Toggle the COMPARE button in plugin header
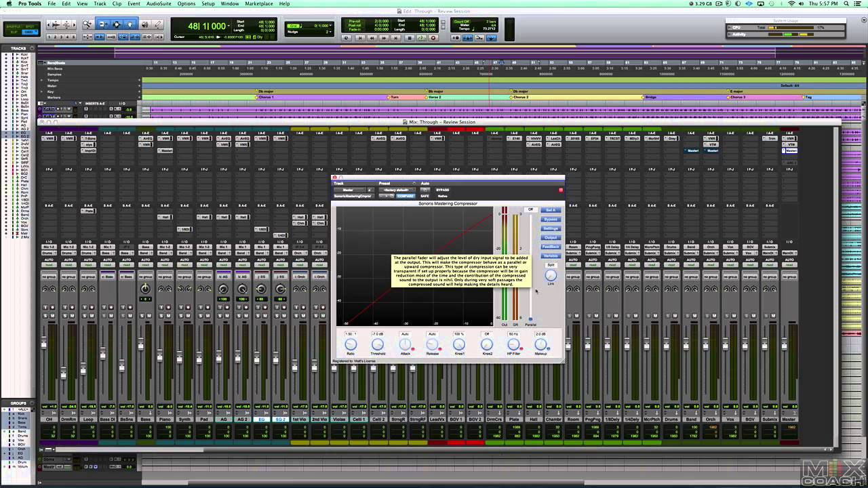Viewport: 868px width, 488px height. point(406,196)
